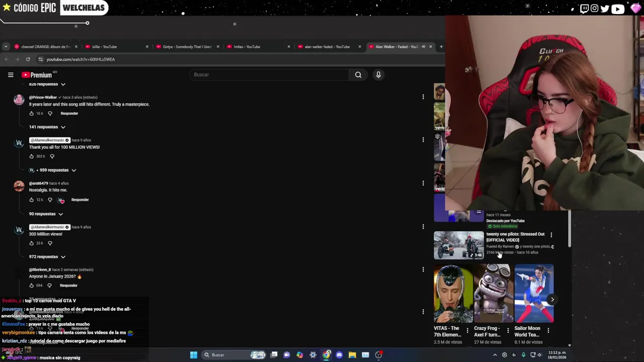Reply to Prince-Walker with Responder
The height and width of the screenshot is (362, 644).
pyautogui.click(x=69, y=114)
